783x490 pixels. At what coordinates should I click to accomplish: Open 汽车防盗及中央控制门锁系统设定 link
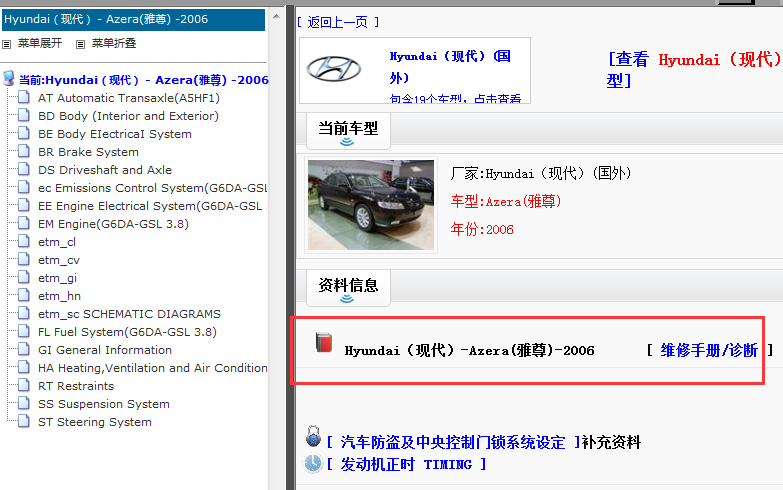tap(453, 442)
